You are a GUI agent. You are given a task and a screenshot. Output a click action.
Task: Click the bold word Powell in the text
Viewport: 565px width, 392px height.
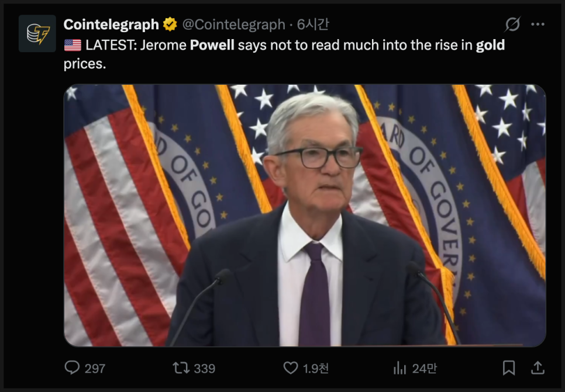coord(212,46)
